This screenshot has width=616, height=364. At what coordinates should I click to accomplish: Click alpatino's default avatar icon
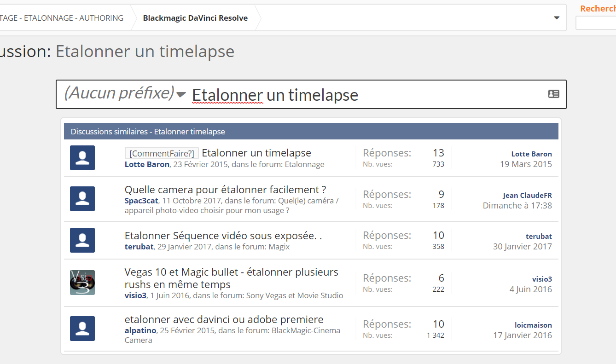[82, 329]
